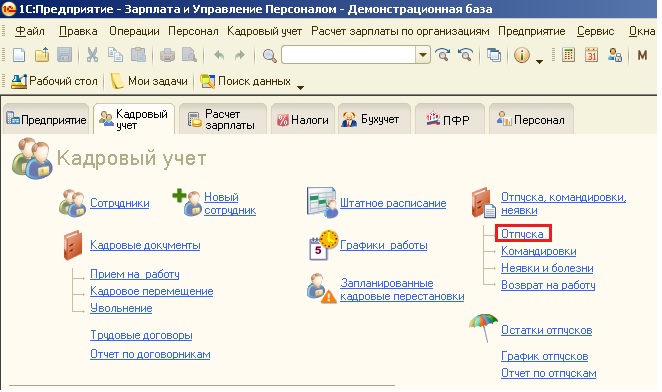The height and width of the screenshot is (392, 662).
Task: Open the Правка menu
Action: click(x=78, y=31)
